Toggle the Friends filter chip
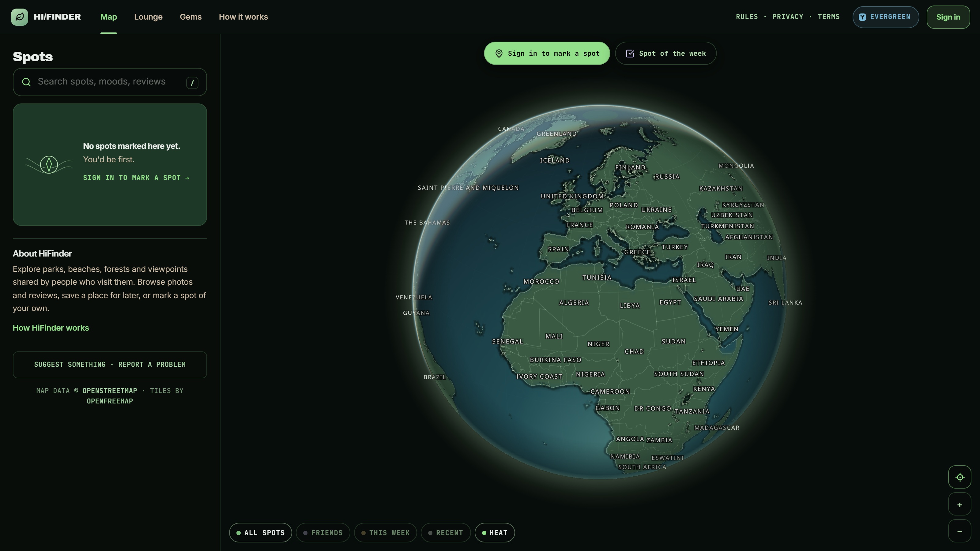 click(322, 532)
